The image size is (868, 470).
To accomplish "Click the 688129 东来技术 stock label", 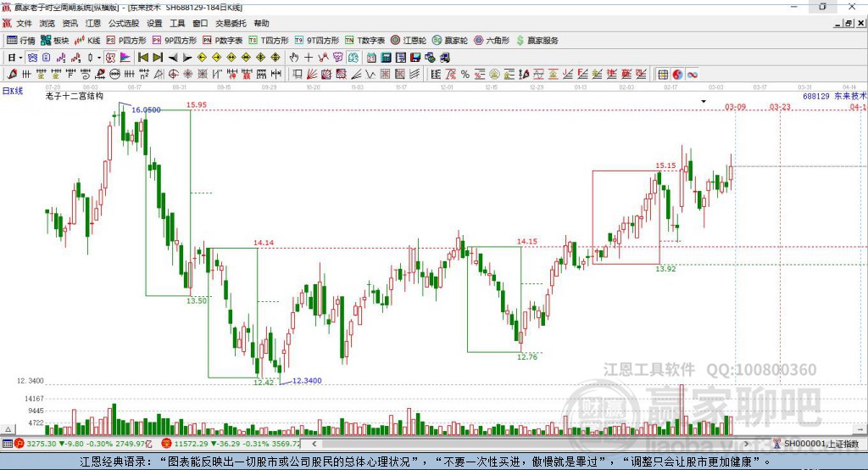I will coord(834,96).
